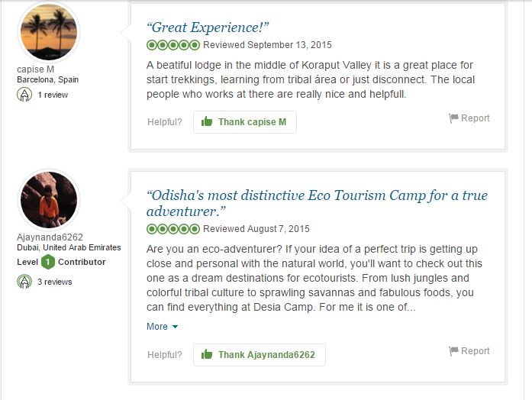Screen dimensions: 532x400
Task: Click the five-bubble rating of September review
Action: [173, 45]
